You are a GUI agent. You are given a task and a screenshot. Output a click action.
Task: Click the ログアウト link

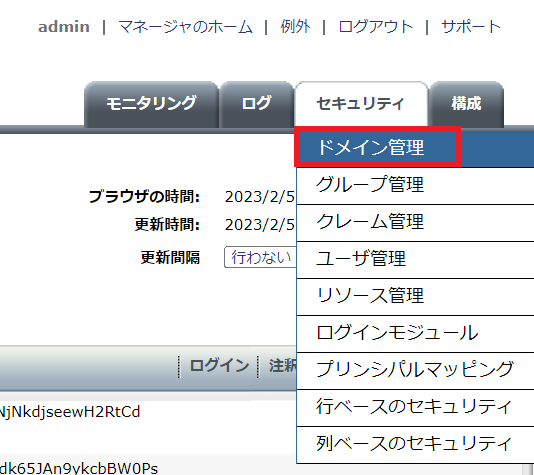pos(376,27)
